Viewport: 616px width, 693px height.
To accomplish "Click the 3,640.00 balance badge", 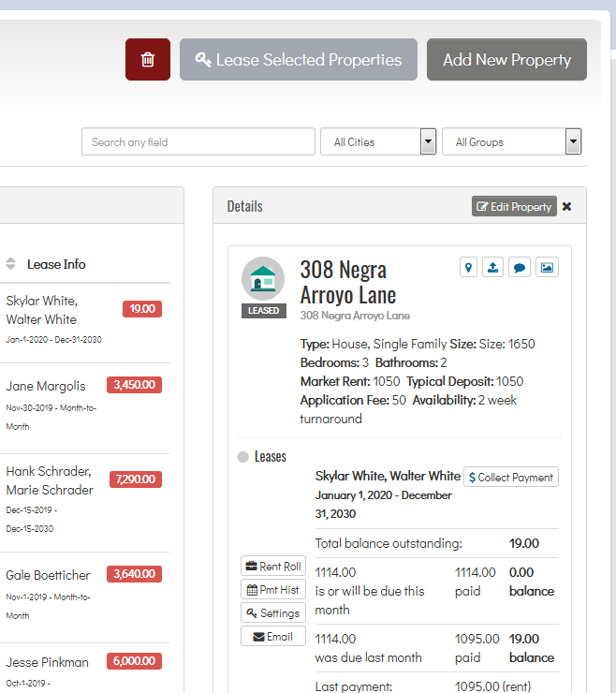I will tap(134, 574).
